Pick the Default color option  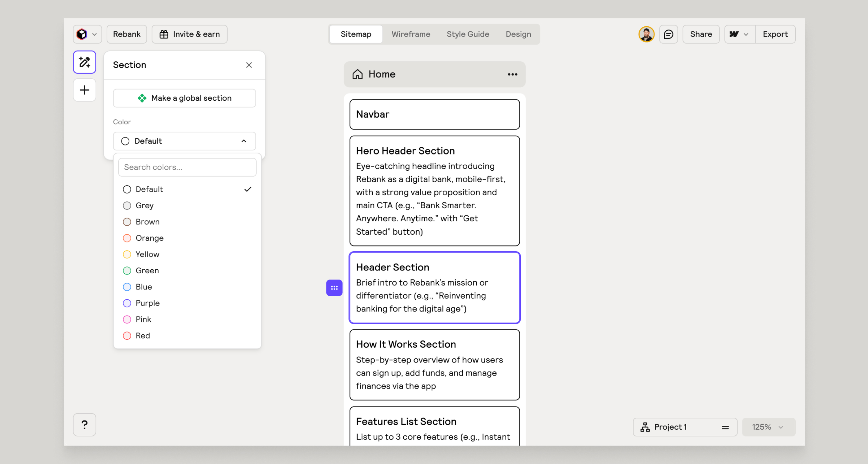point(149,189)
